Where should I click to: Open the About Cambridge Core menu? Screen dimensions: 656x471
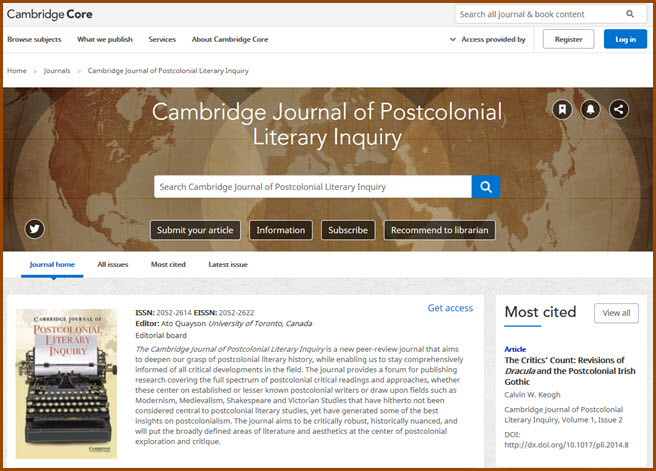[230, 39]
